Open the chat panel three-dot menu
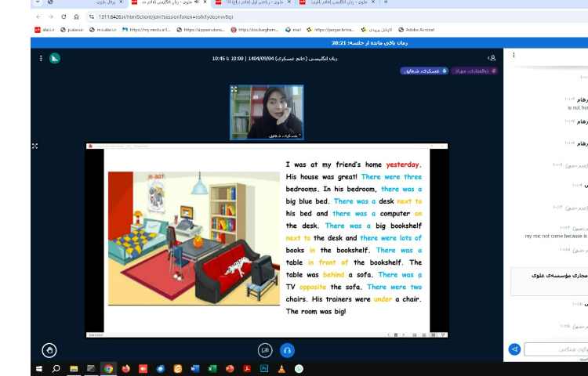 pos(514,56)
